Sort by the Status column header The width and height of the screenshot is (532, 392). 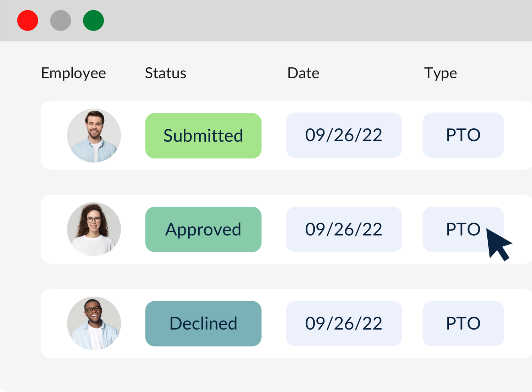pyautogui.click(x=165, y=73)
